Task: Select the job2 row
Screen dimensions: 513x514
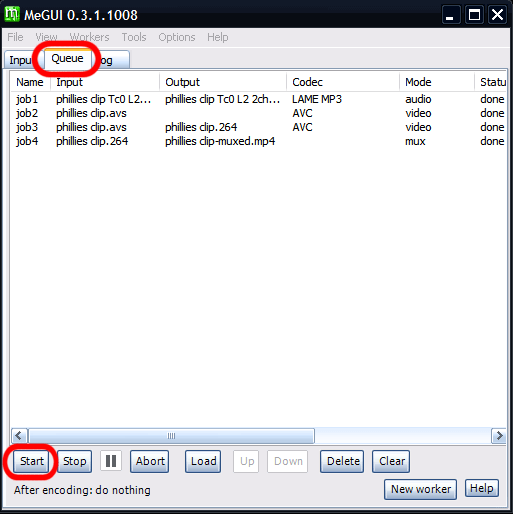Action: coord(259,113)
